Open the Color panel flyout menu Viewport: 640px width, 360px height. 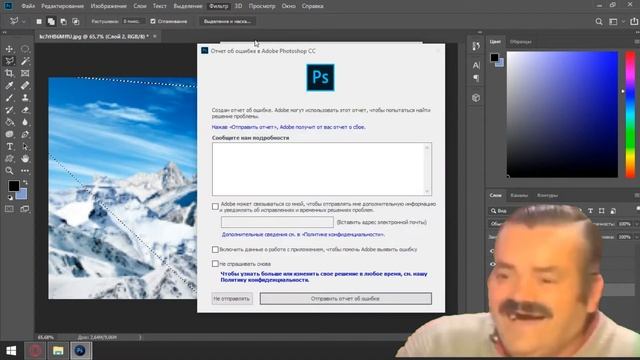pyautogui.click(x=637, y=42)
